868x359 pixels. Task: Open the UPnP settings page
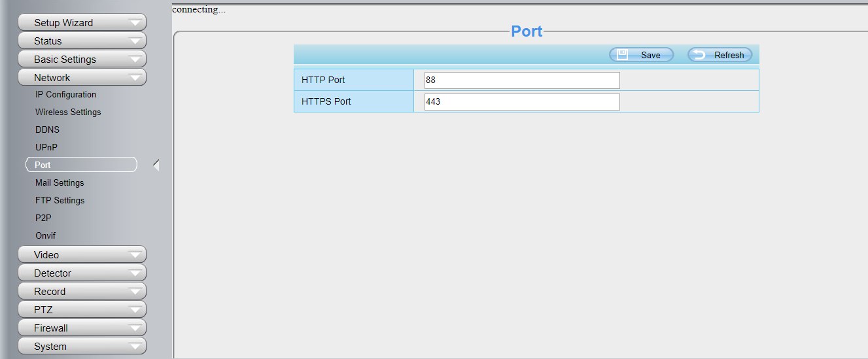(46, 148)
